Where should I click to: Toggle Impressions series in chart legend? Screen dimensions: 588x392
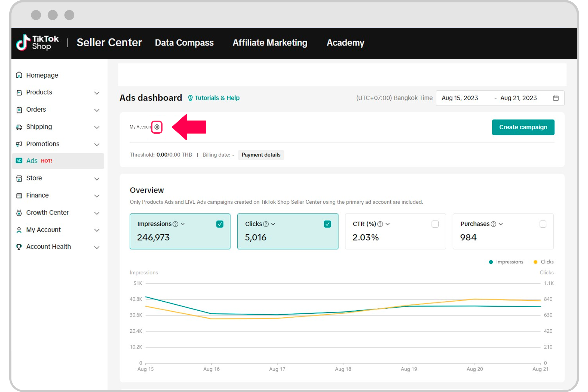506,262
